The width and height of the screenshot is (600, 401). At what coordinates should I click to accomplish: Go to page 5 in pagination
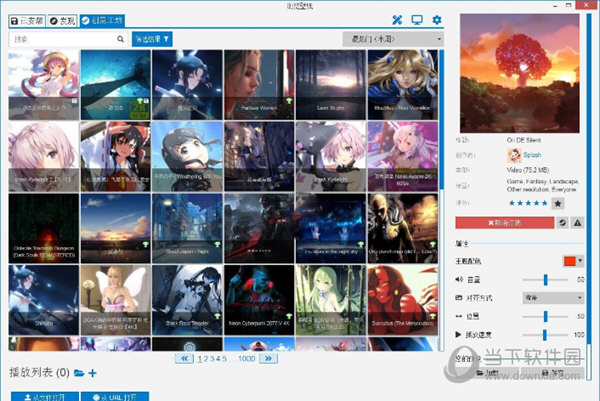(x=224, y=359)
